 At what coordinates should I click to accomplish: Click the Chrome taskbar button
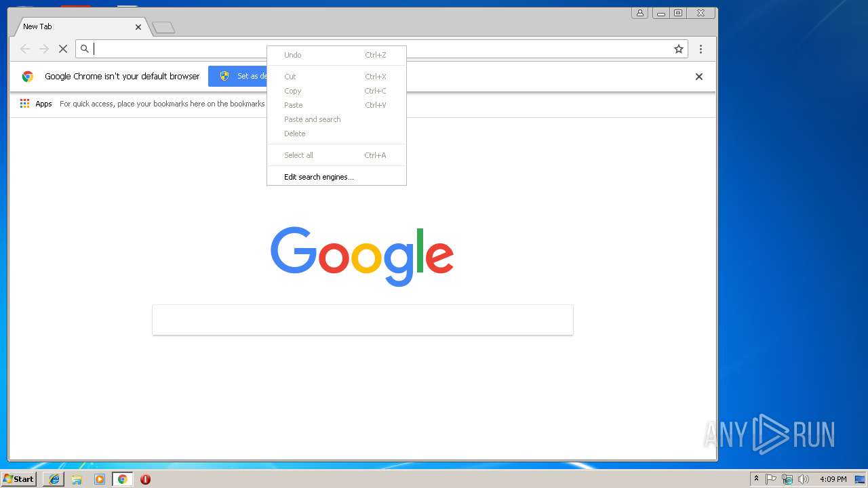click(123, 479)
